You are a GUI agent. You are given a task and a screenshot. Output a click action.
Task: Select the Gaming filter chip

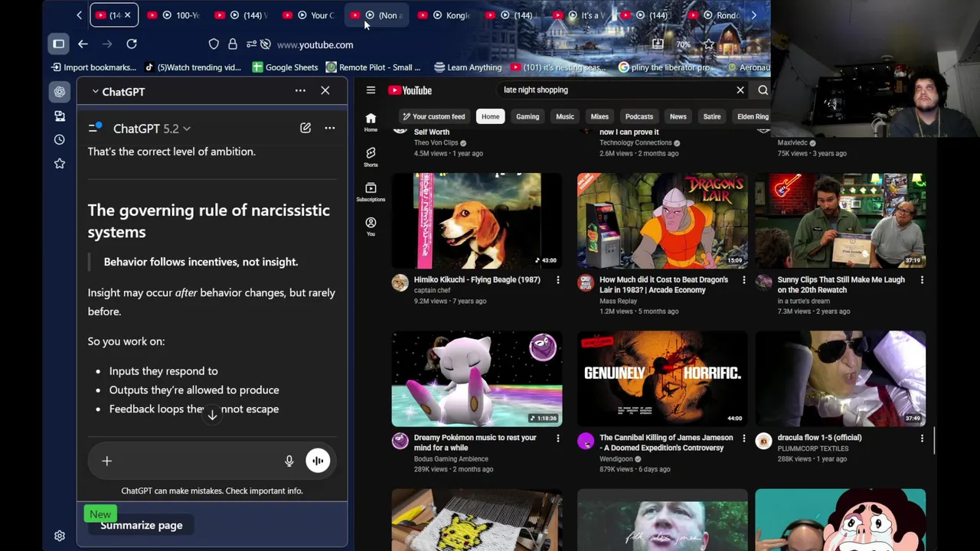tap(528, 116)
